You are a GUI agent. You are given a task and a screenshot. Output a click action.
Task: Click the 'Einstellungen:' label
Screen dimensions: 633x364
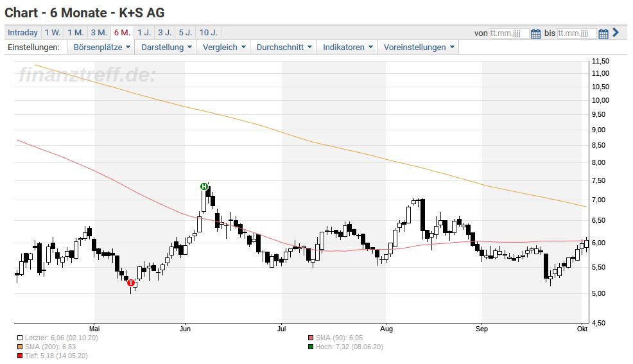pyautogui.click(x=33, y=48)
